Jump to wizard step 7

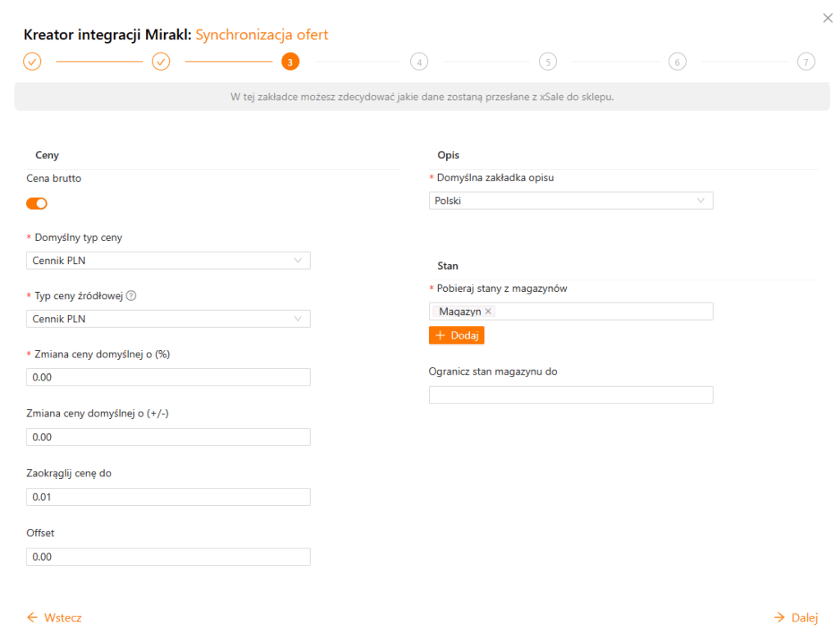806,61
